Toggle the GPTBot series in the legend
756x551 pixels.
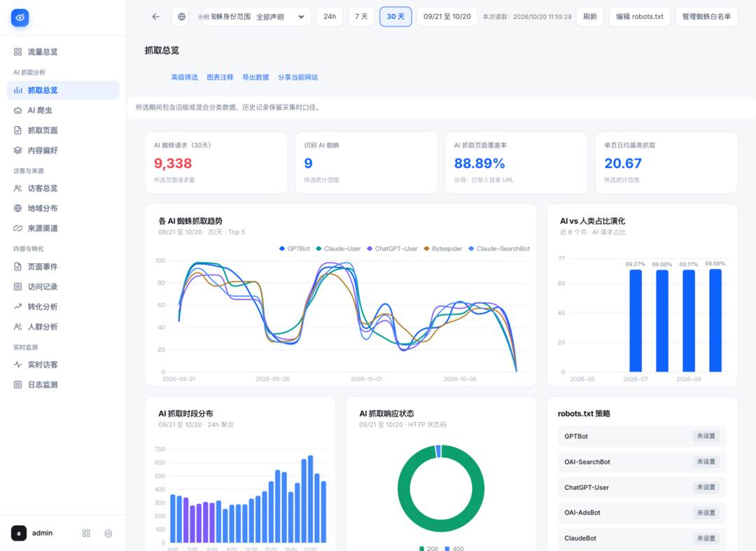[295, 249]
